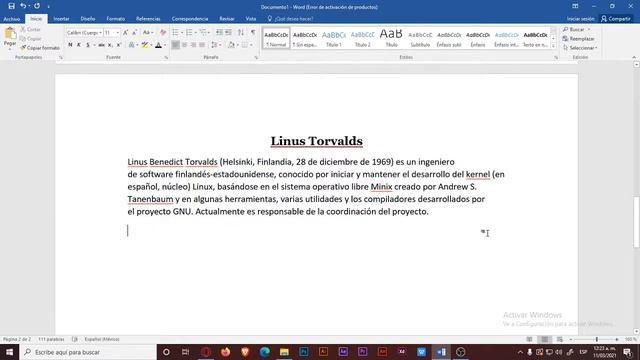The width and height of the screenshot is (640, 360).
Task: Click the Copiar formato painter
Action: tap(40, 48)
